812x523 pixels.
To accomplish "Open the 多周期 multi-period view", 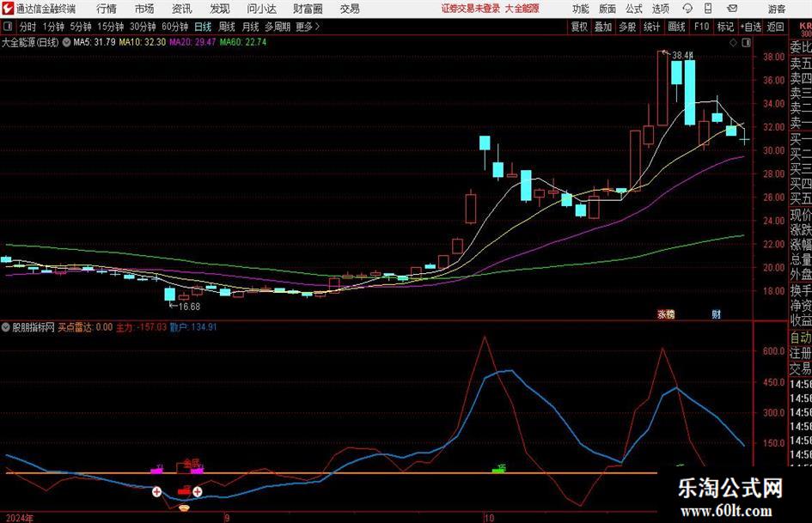I will tap(277, 27).
